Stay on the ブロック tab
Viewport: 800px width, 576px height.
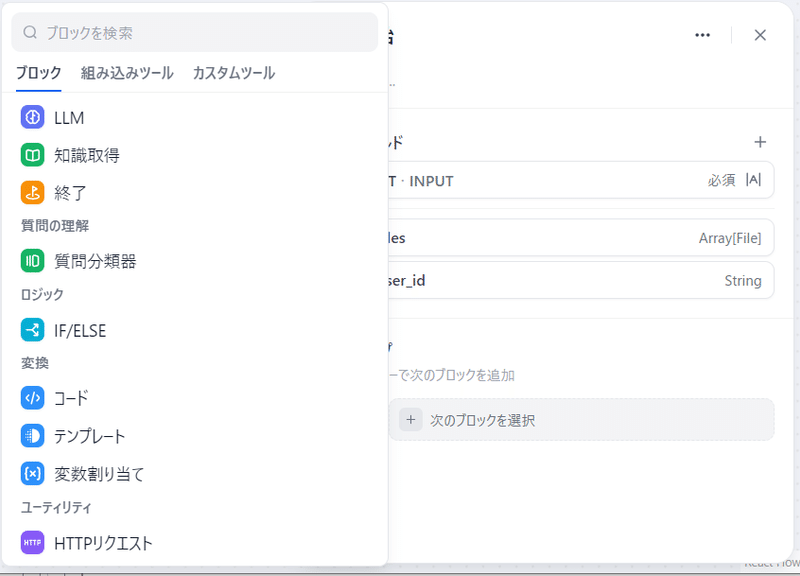pyautogui.click(x=37, y=74)
